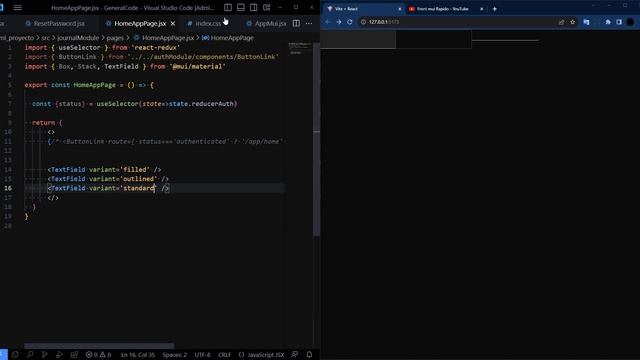The width and height of the screenshot is (640, 360).
Task: Click '@mui/material' import string
Action: (x=197, y=66)
